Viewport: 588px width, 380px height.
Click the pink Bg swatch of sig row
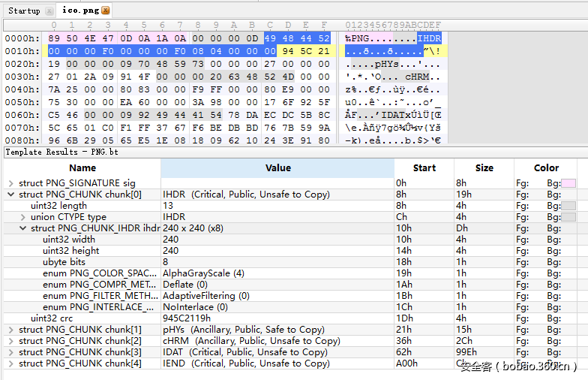[568, 183]
